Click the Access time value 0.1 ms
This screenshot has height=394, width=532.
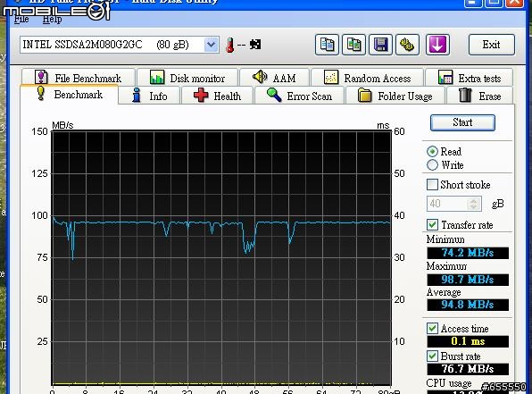pyautogui.click(x=468, y=341)
